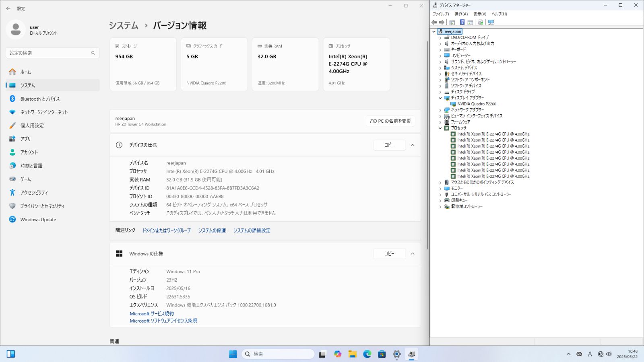This screenshot has height=362, width=644.
Task: Open the 操作(A) menu in Device Manager
Action: pos(461,14)
